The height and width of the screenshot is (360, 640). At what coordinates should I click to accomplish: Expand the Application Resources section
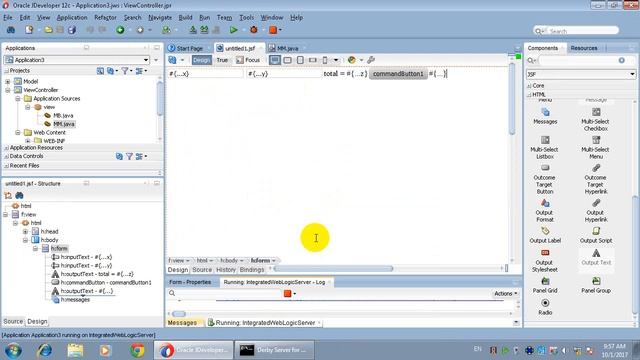[x=6, y=148]
